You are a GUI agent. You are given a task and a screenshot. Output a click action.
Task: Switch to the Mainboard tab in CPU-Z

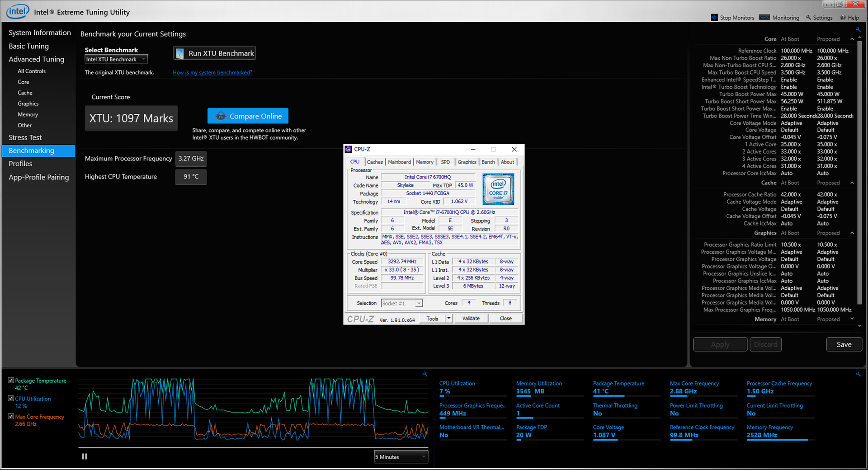(x=399, y=162)
